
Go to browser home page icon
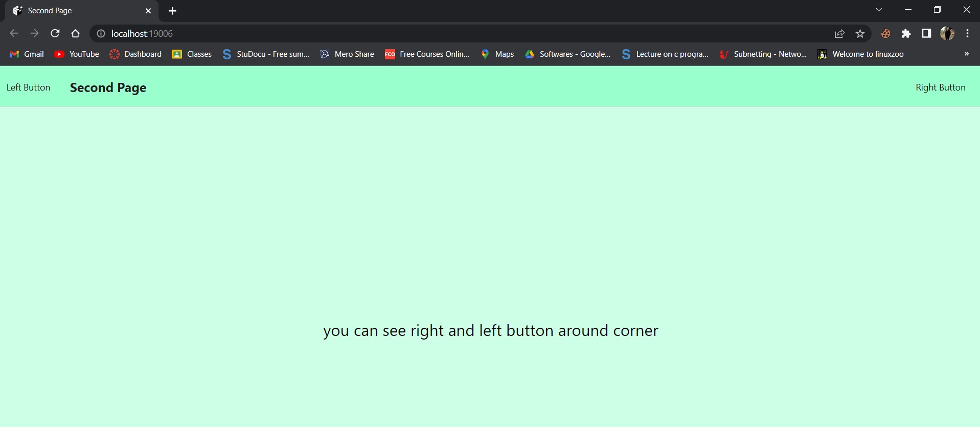tap(76, 34)
